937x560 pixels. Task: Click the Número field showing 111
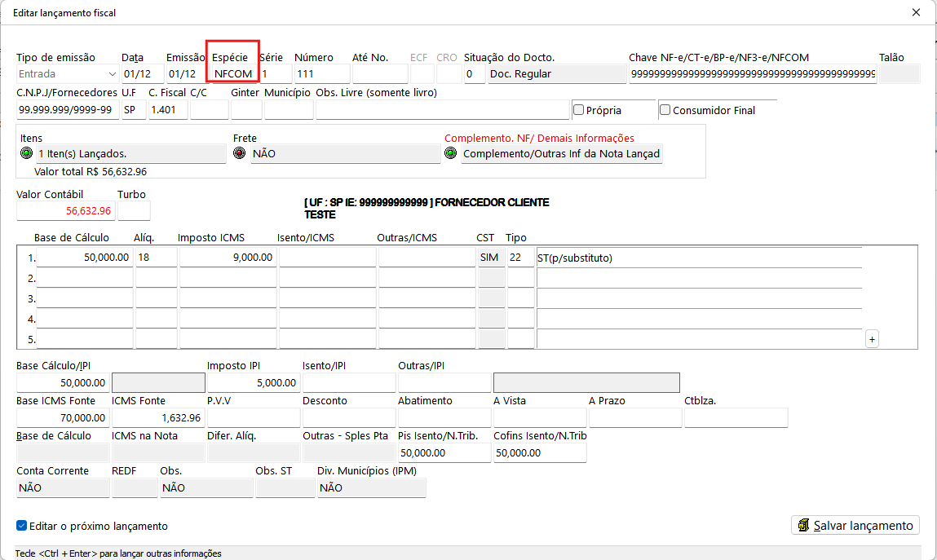pos(321,74)
